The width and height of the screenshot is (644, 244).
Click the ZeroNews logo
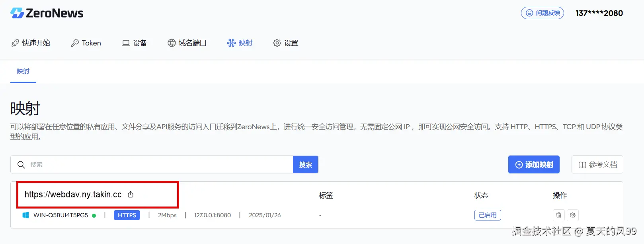pyautogui.click(x=47, y=13)
